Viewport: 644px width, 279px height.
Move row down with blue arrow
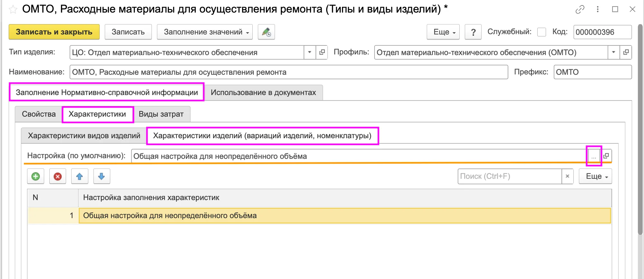102,176
